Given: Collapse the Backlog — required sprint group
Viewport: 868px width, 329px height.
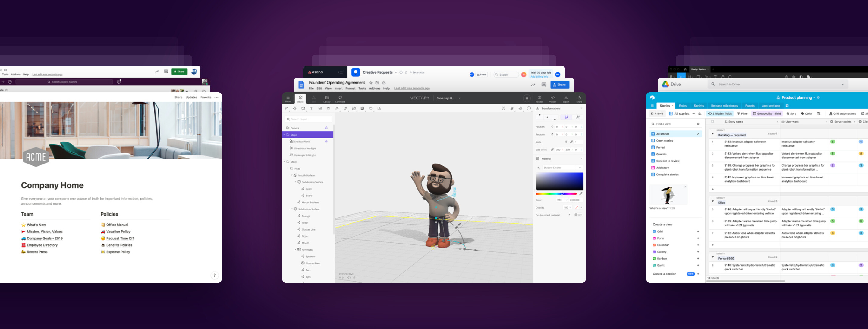Looking at the screenshot, I should [713, 134].
